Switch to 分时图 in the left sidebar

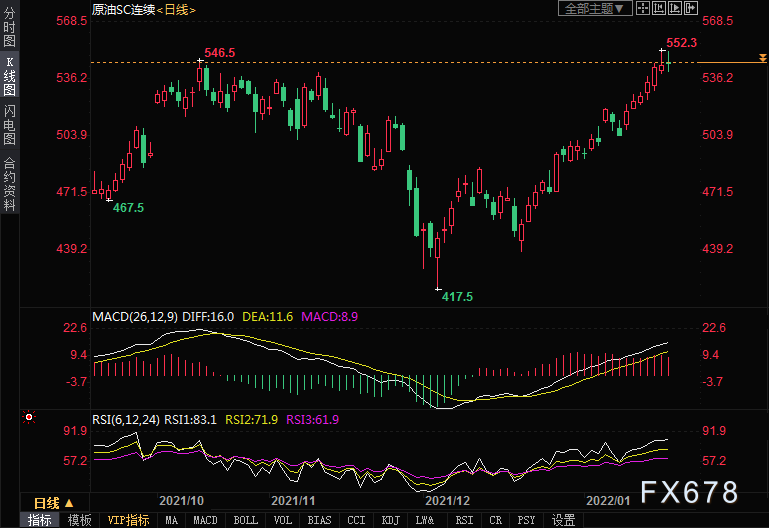pyautogui.click(x=9, y=27)
